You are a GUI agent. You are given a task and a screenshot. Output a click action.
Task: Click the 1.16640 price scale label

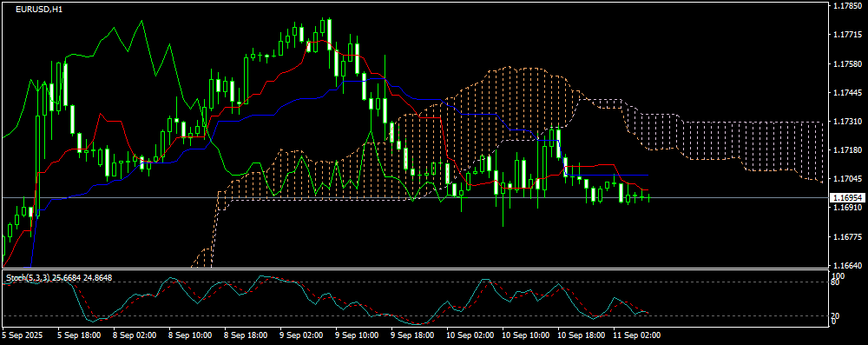[847, 265]
